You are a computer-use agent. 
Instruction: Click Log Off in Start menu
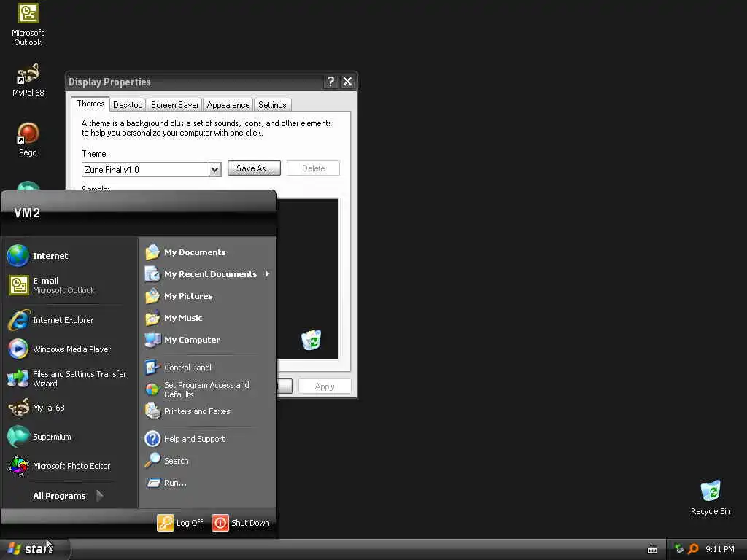(180, 523)
